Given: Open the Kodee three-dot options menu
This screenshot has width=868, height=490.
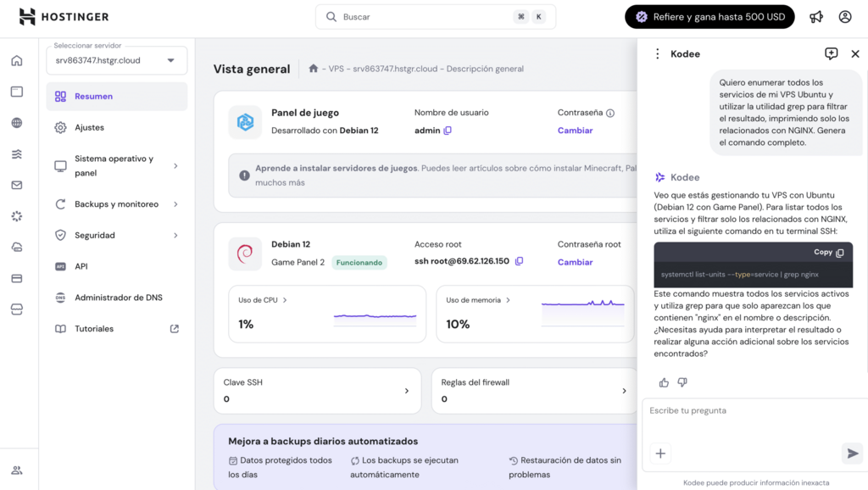Looking at the screenshot, I should [657, 53].
